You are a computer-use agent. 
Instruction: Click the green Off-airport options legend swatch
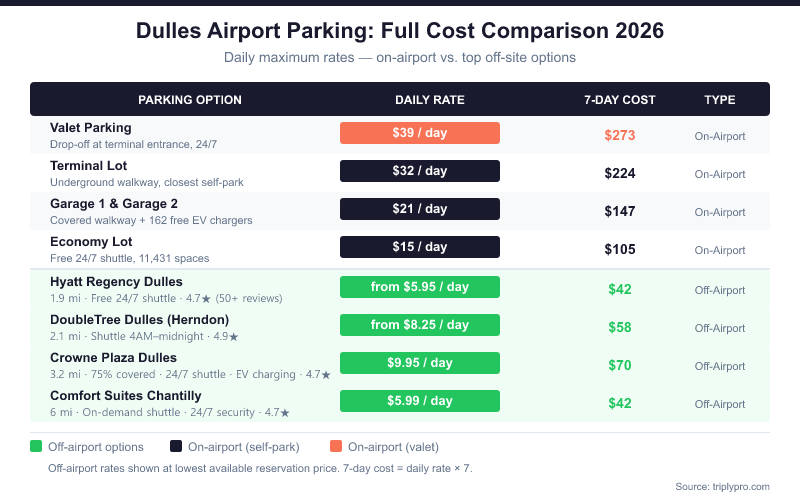pyautogui.click(x=36, y=447)
